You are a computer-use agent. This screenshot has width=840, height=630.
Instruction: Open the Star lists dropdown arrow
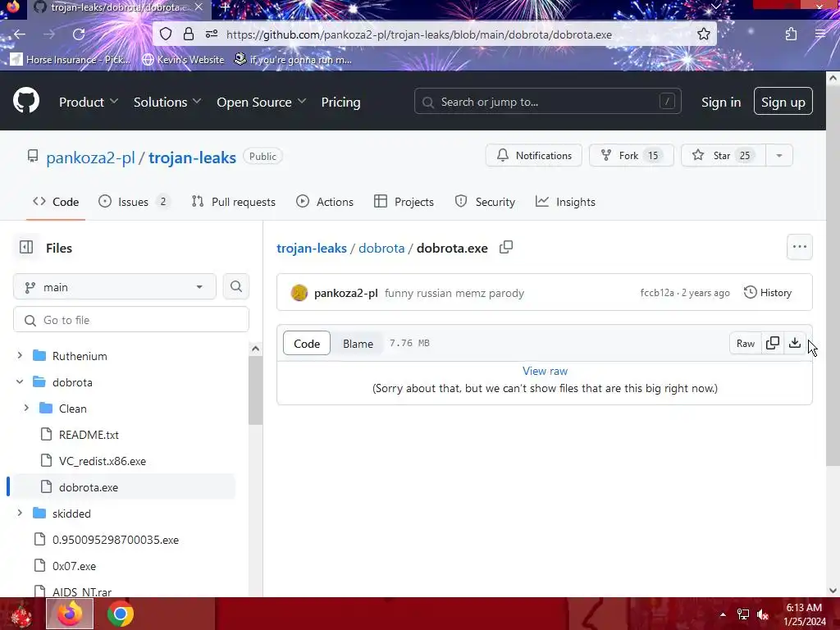pyautogui.click(x=779, y=155)
